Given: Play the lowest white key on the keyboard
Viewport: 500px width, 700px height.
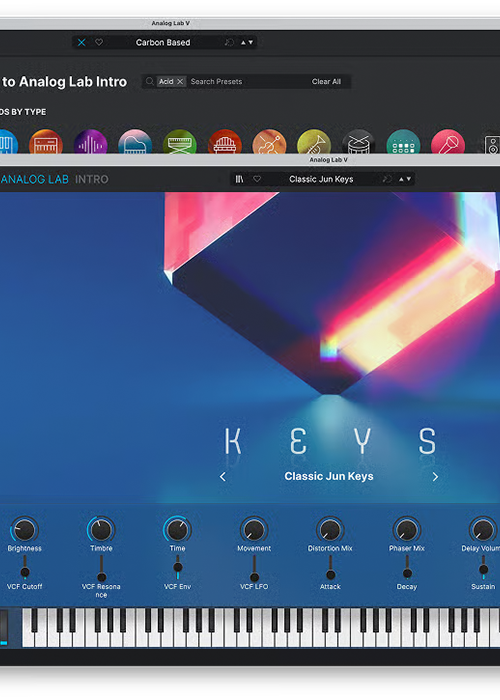Looking at the screenshot, I should pos(28,638).
